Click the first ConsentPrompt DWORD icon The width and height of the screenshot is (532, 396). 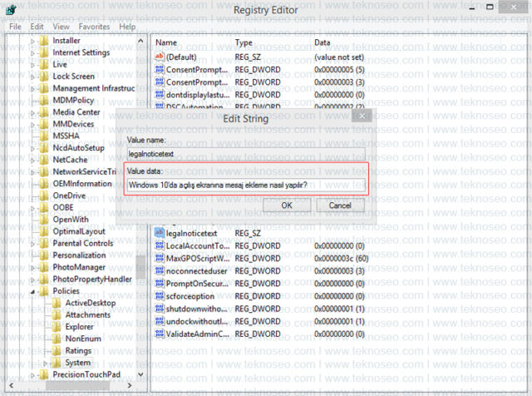click(159, 70)
